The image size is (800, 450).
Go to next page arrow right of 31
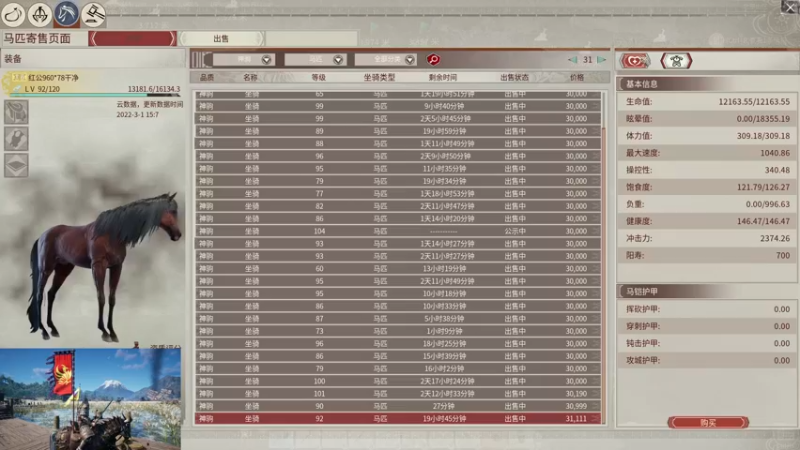pyautogui.click(x=602, y=60)
